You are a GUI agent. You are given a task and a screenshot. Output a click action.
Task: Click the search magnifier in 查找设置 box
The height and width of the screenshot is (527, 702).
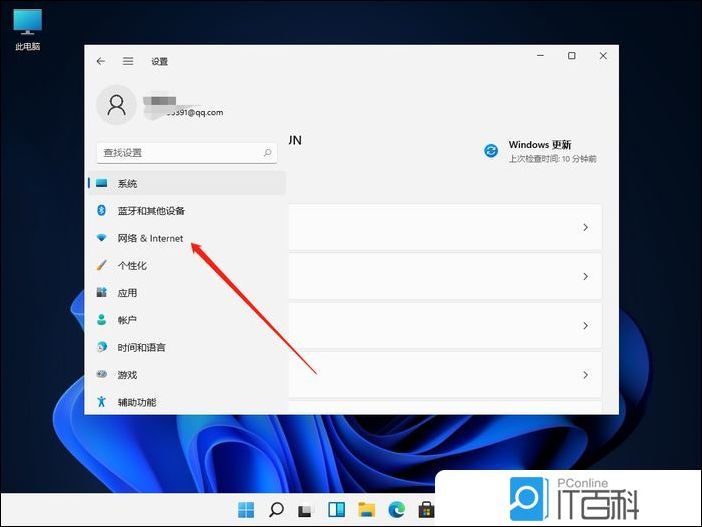pos(267,153)
